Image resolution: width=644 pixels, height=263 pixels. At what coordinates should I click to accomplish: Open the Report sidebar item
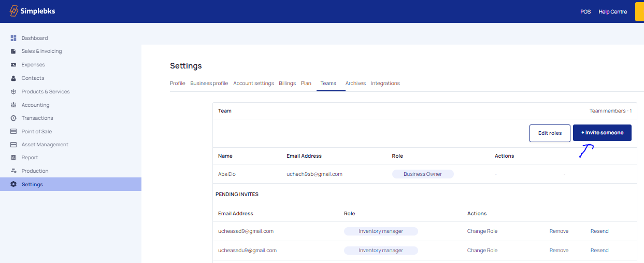[30, 158]
